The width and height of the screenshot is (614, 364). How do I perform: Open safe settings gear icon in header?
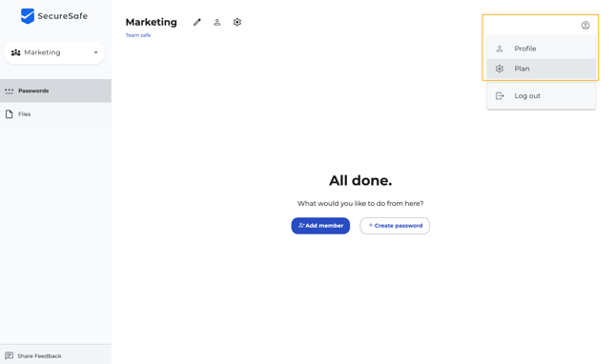[x=236, y=22]
